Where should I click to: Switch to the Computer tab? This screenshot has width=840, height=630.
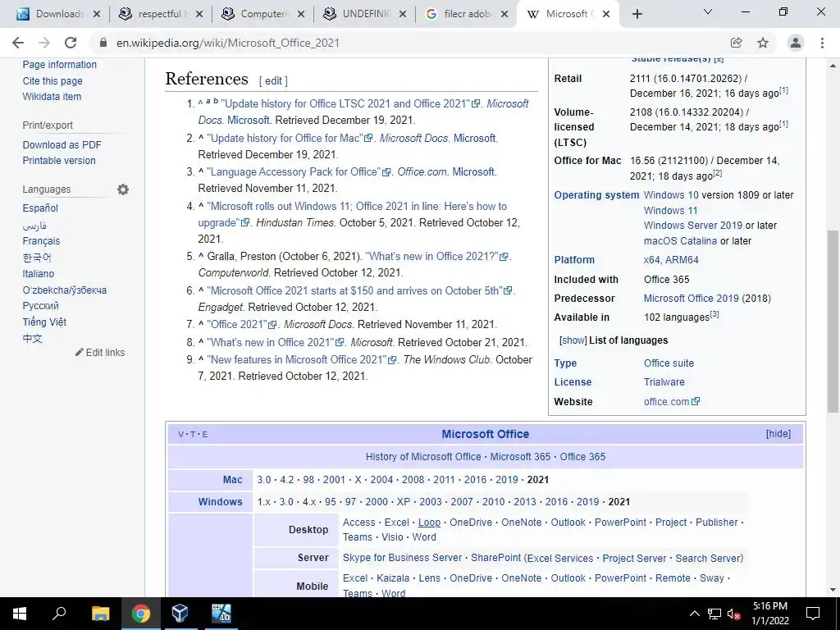click(262, 14)
